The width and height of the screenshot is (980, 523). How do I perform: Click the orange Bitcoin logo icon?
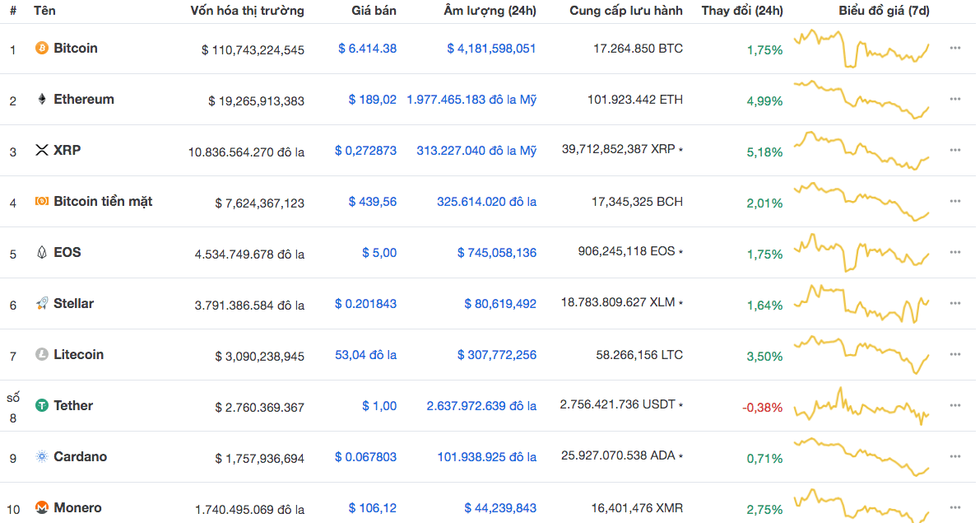(x=41, y=48)
